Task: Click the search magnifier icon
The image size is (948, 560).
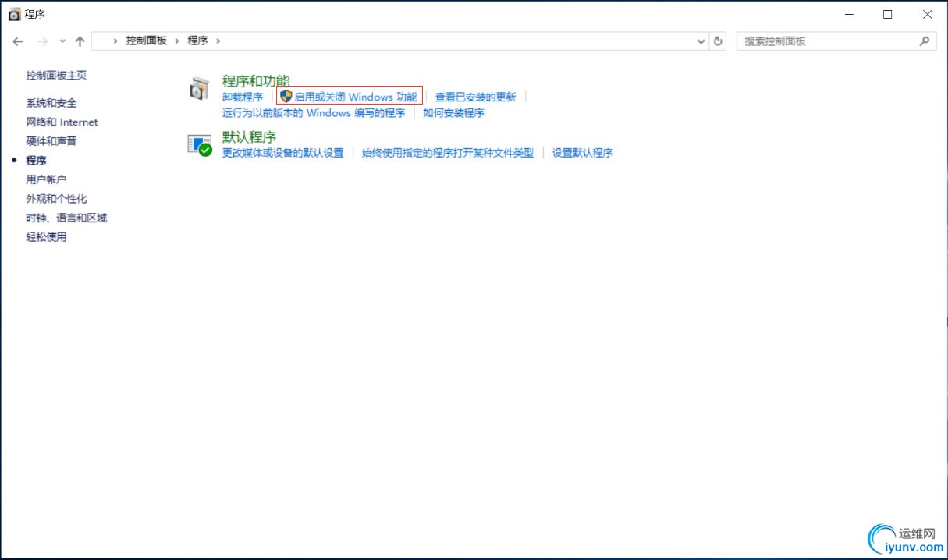Action: [x=925, y=41]
